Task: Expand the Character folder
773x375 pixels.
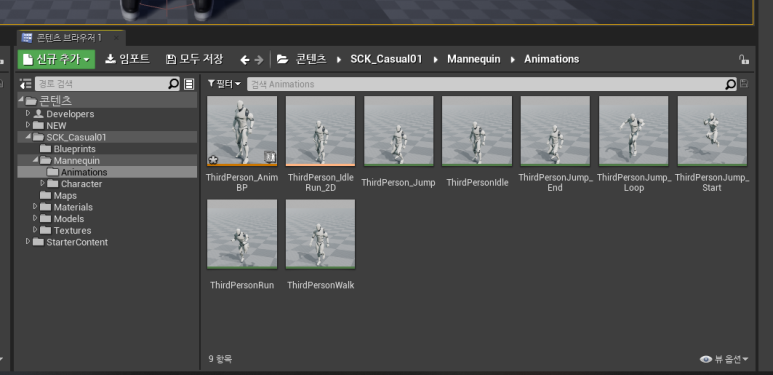Action: 43,183
